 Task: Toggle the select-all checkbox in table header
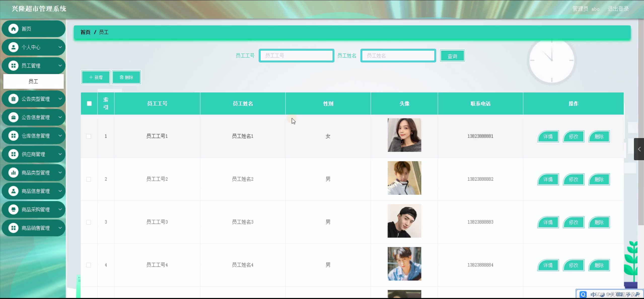point(89,104)
